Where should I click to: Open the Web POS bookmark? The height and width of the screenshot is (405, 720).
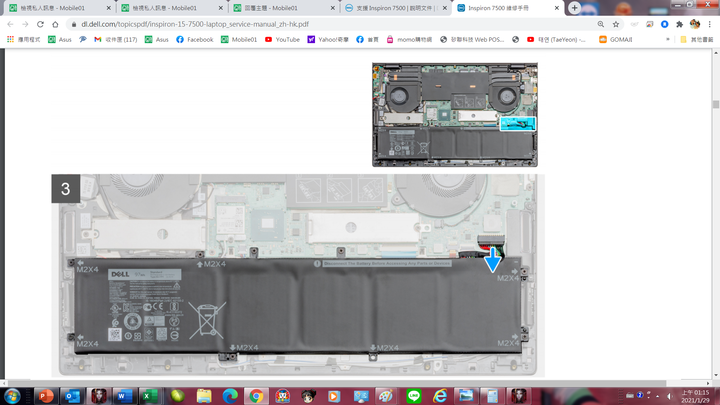click(x=472, y=39)
